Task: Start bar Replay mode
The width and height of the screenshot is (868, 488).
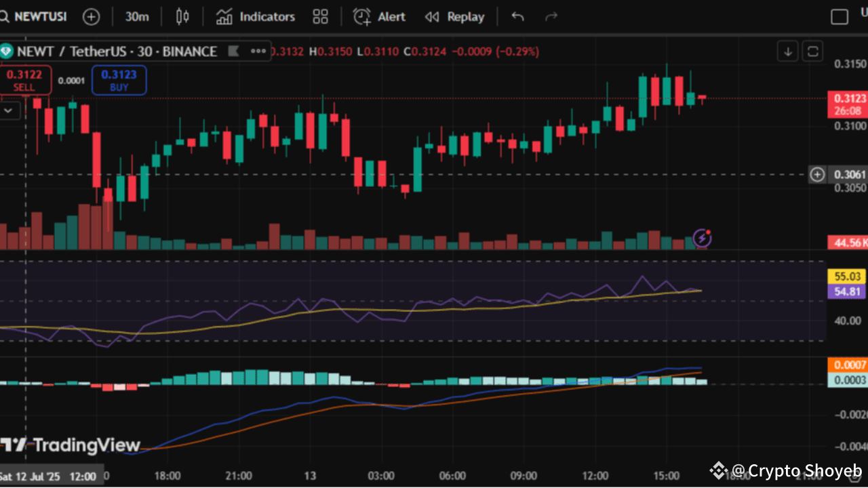Action: click(x=454, y=16)
